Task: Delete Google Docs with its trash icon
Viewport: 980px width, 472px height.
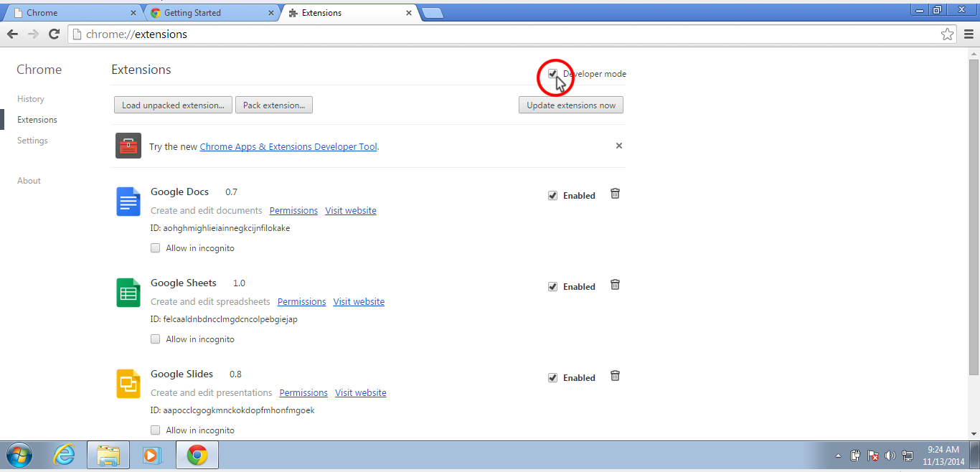Action: click(x=615, y=194)
